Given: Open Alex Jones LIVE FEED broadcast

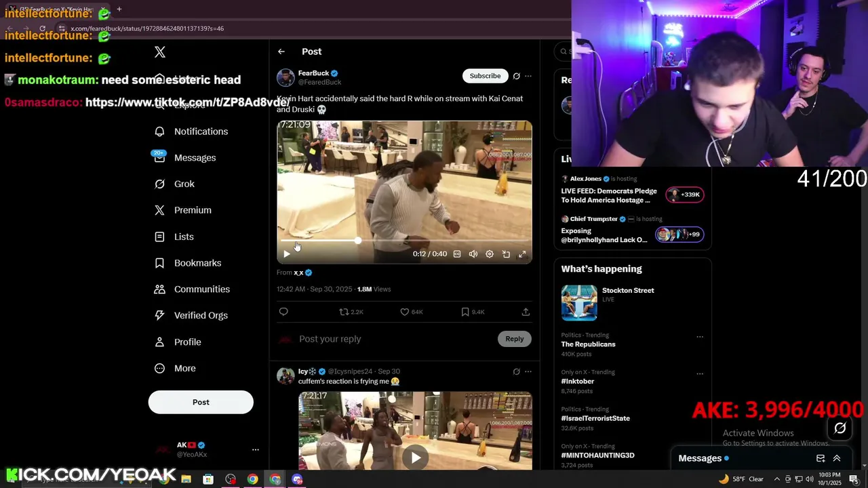Looking at the screenshot, I should click(x=631, y=189).
